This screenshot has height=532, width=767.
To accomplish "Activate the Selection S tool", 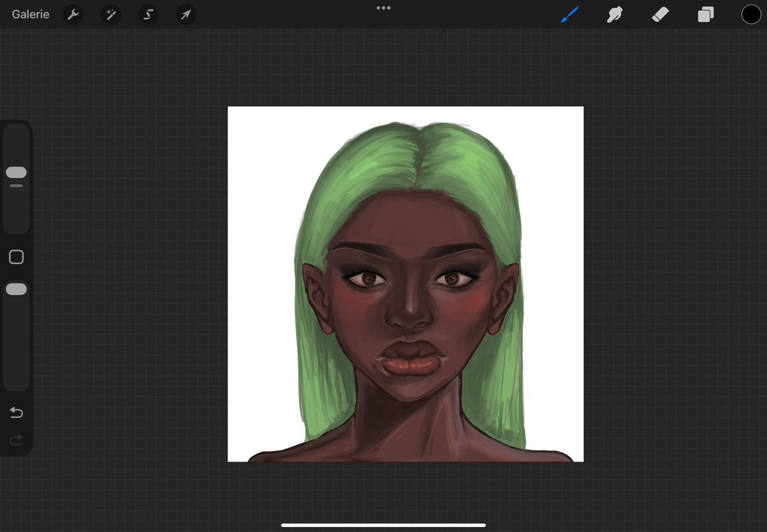I will [148, 14].
